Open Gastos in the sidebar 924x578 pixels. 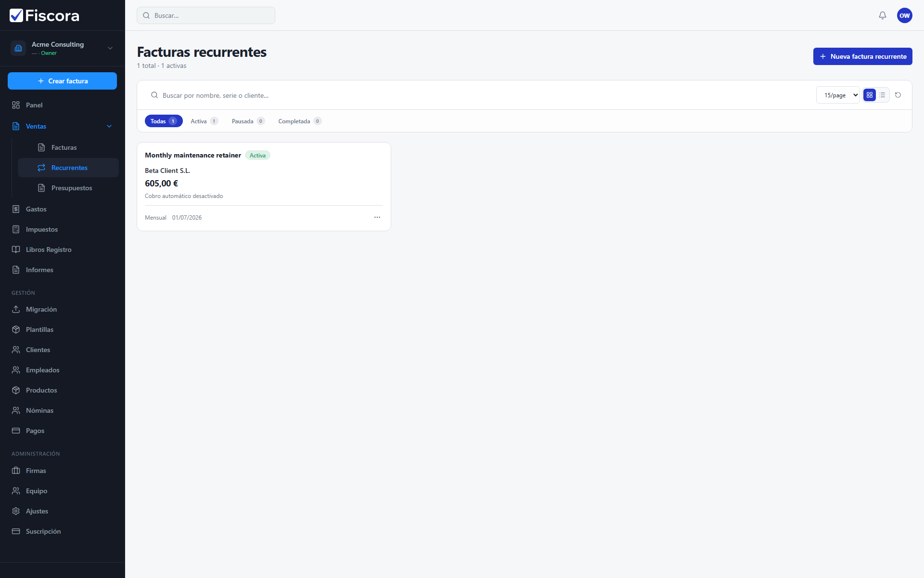63,209
